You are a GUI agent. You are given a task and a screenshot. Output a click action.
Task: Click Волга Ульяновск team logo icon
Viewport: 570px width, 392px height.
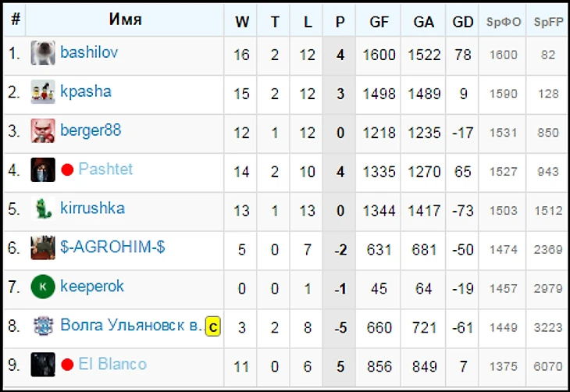43,326
